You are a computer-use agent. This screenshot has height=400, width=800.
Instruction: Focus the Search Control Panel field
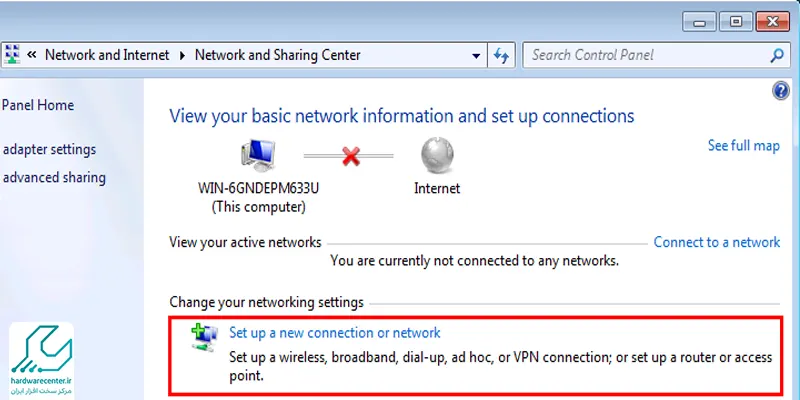point(645,55)
